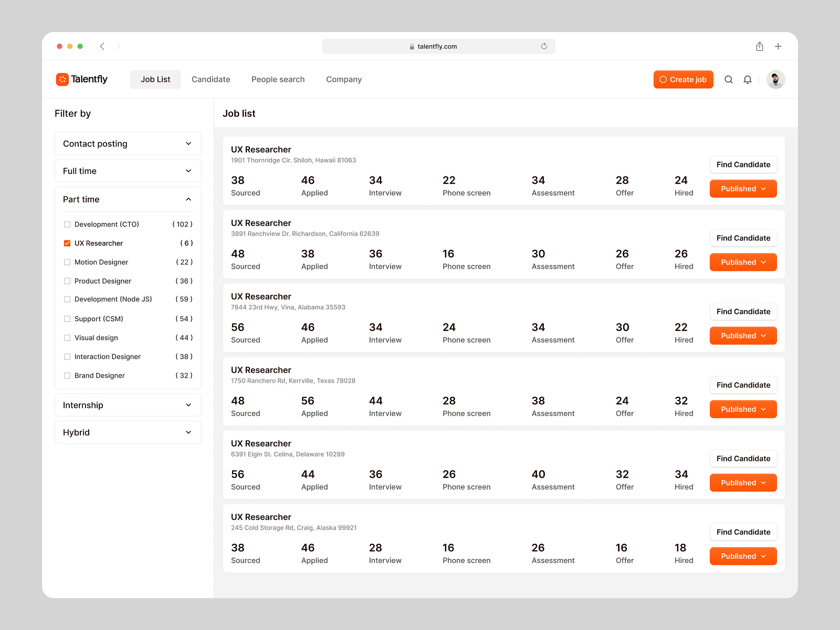Open the People search menu

pos(278,79)
